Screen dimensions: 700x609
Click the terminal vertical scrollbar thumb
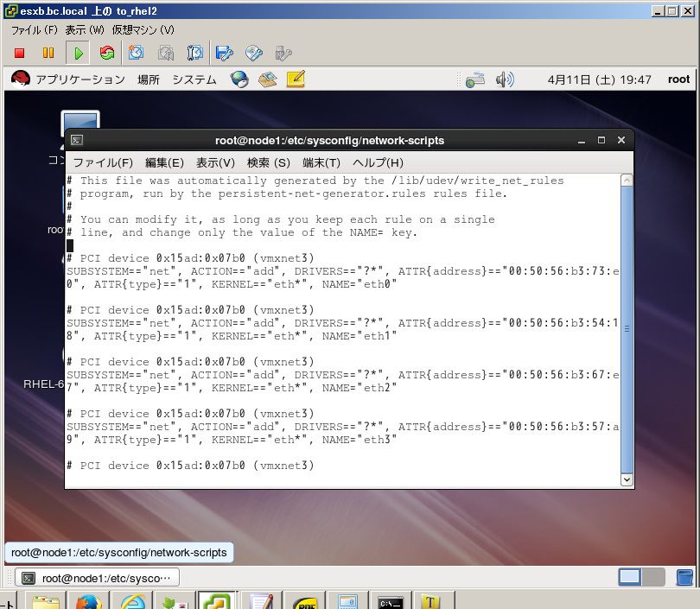point(627,329)
